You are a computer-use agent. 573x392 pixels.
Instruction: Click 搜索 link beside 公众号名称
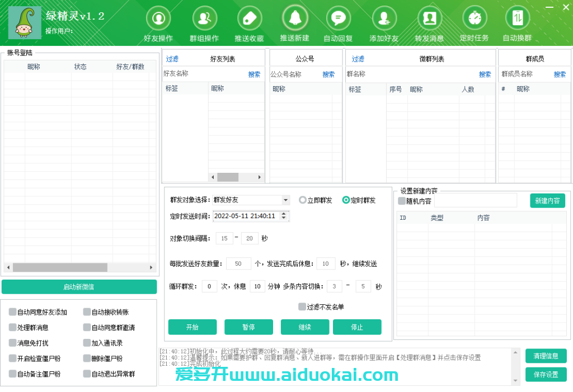[x=328, y=74]
